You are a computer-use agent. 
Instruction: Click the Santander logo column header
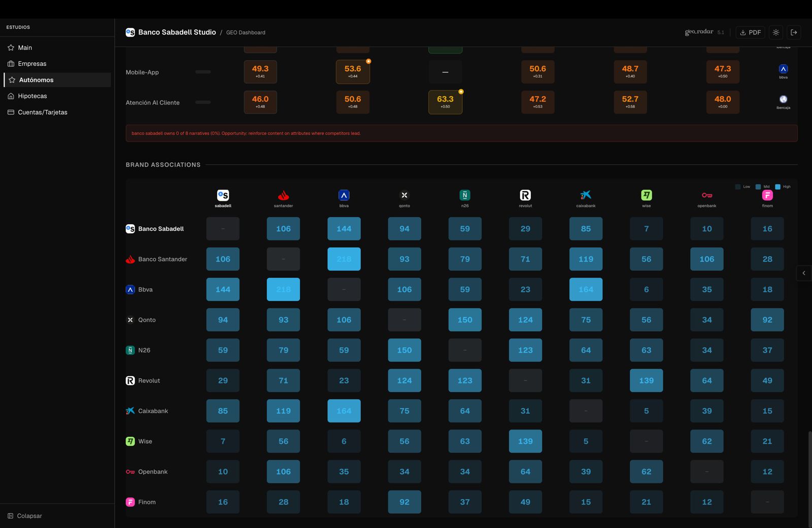283,195
